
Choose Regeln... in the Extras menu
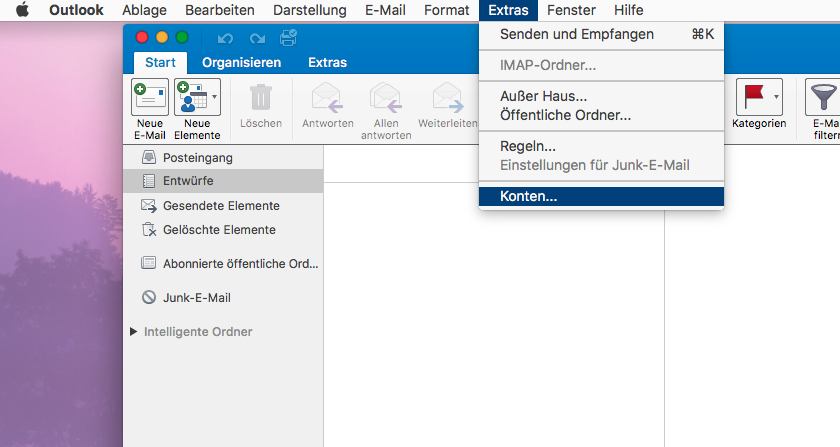528,146
